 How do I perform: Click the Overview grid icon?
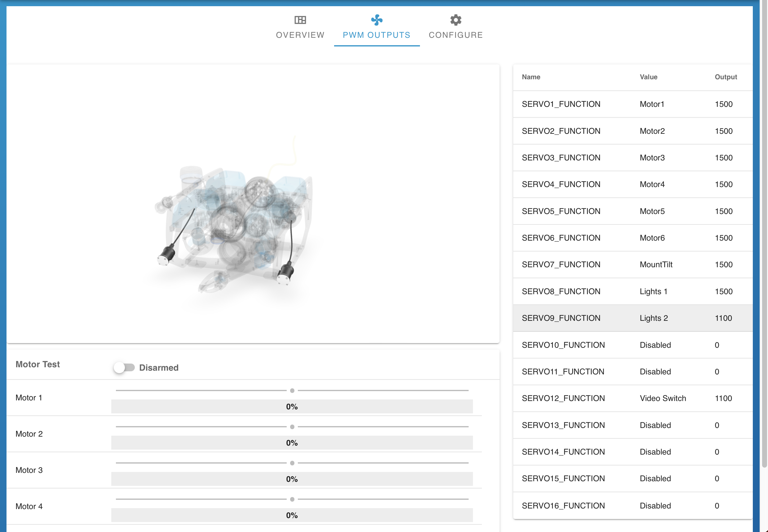pos(300,20)
